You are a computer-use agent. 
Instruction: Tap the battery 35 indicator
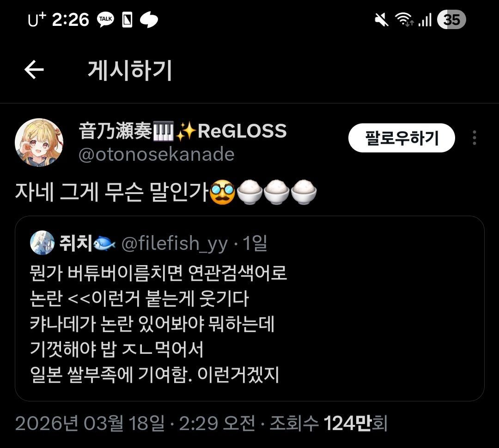451,20
